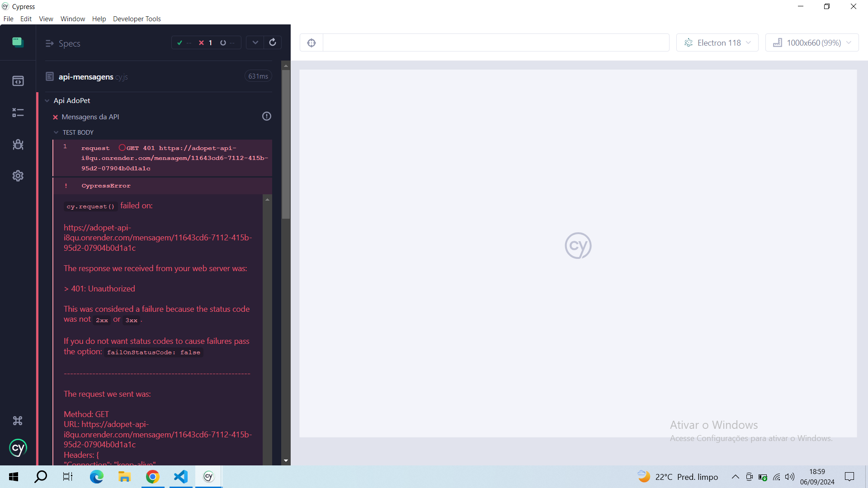Toggle auto-scrolling options chevron

pyautogui.click(x=255, y=42)
